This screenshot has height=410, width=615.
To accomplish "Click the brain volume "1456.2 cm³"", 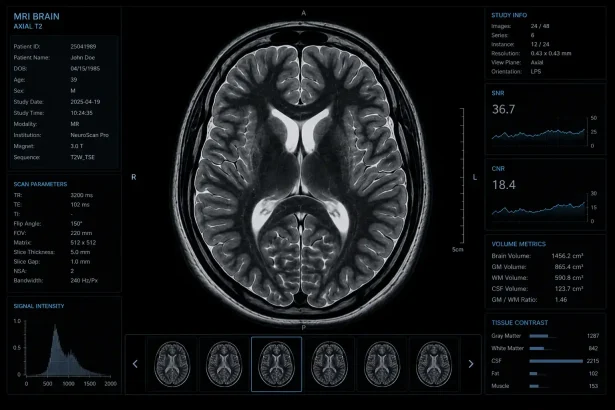I will click(567, 256).
